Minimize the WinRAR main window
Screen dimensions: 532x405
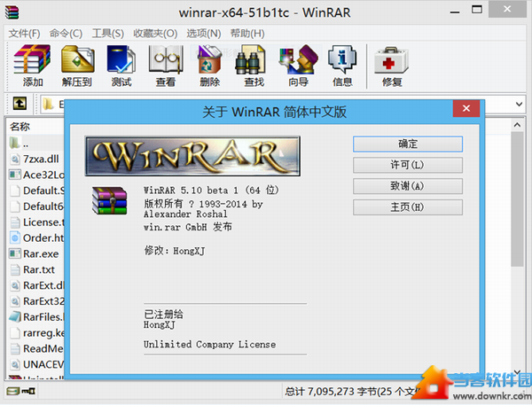point(455,12)
